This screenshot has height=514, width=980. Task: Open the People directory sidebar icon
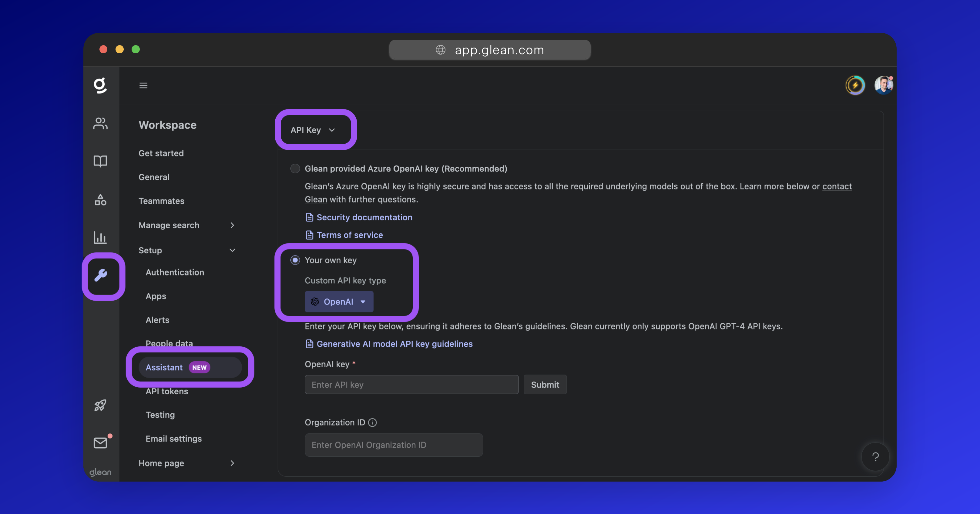click(x=100, y=123)
